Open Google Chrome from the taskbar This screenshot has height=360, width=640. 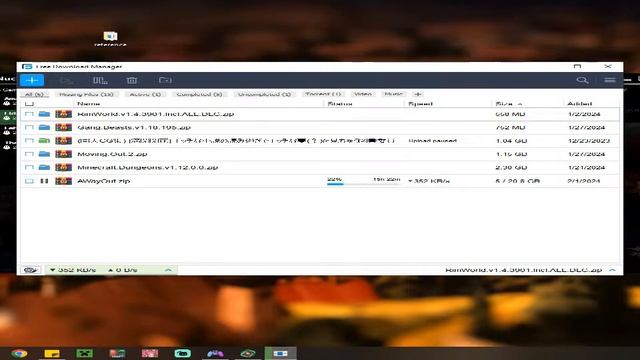[x=19, y=353]
